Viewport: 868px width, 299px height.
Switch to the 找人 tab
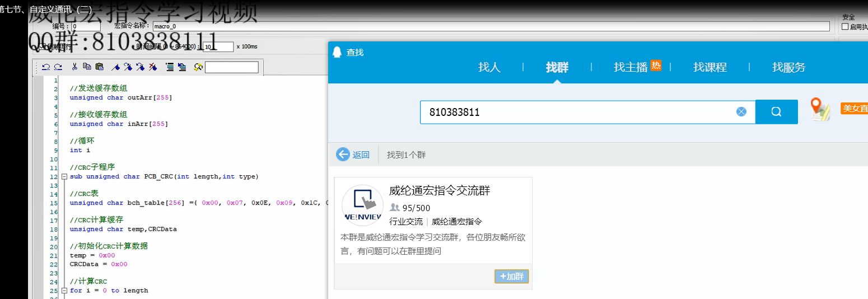[489, 67]
